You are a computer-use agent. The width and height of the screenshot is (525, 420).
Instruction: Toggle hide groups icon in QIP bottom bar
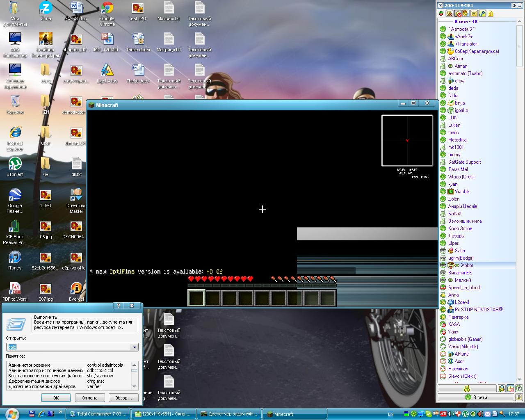tap(510, 388)
